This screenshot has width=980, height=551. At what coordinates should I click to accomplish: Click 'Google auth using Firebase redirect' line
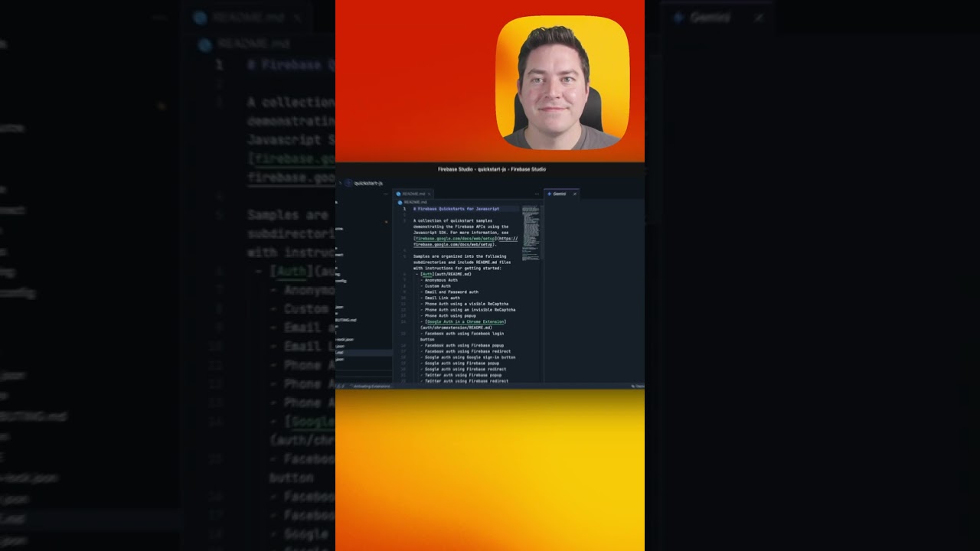coord(463,369)
